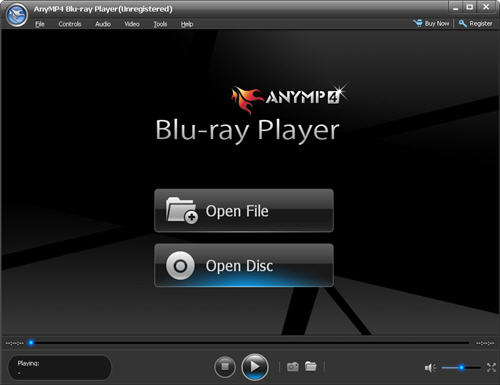
Task: Open the Help menu
Action: pos(187,24)
